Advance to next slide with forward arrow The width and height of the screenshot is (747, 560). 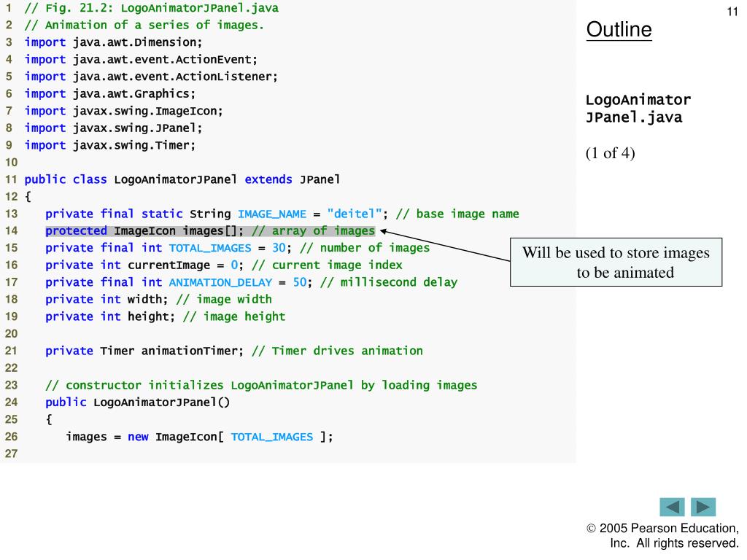(x=703, y=507)
